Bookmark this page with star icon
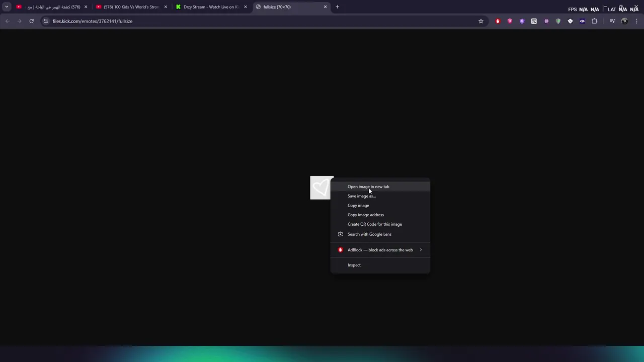644x362 pixels. click(481, 21)
